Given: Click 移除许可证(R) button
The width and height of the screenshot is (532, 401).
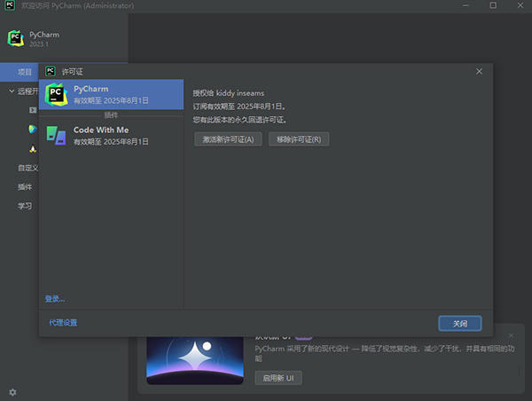Looking at the screenshot, I should click(x=298, y=139).
